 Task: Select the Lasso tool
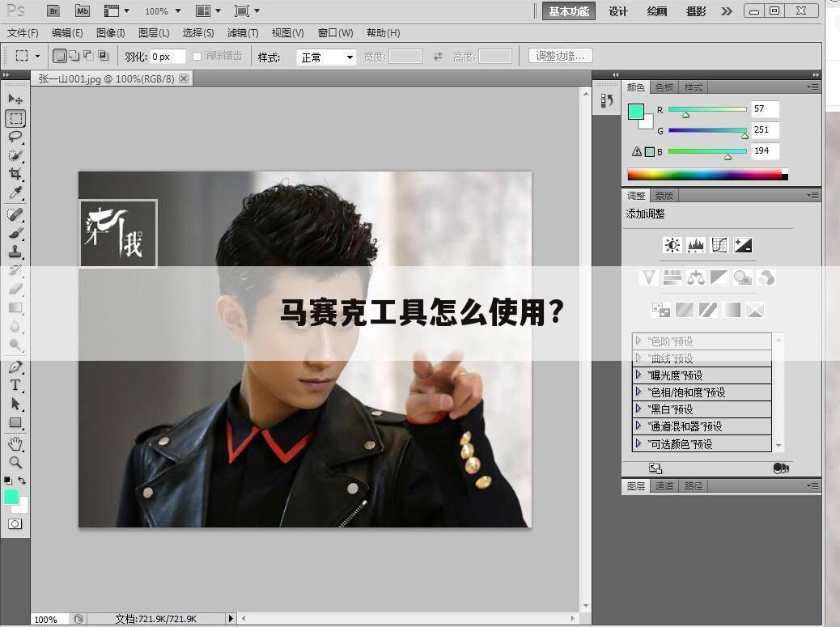tap(15, 137)
